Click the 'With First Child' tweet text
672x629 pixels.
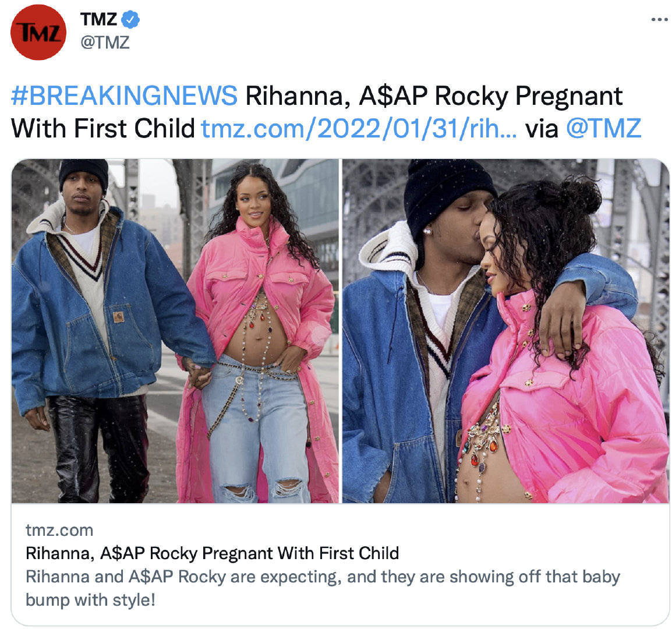coord(103,128)
